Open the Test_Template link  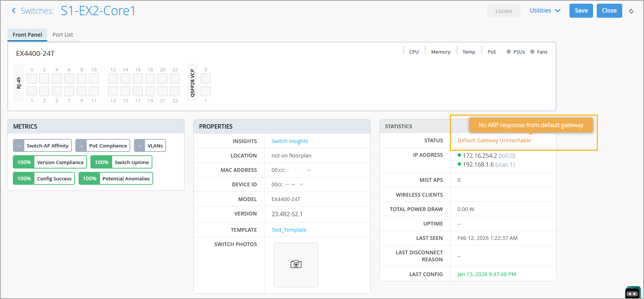tap(289, 230)
